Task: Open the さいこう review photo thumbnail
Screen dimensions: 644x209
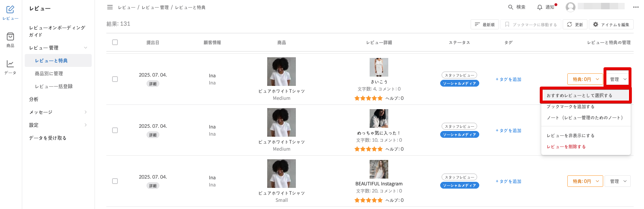Action: (x=379, y=67)
